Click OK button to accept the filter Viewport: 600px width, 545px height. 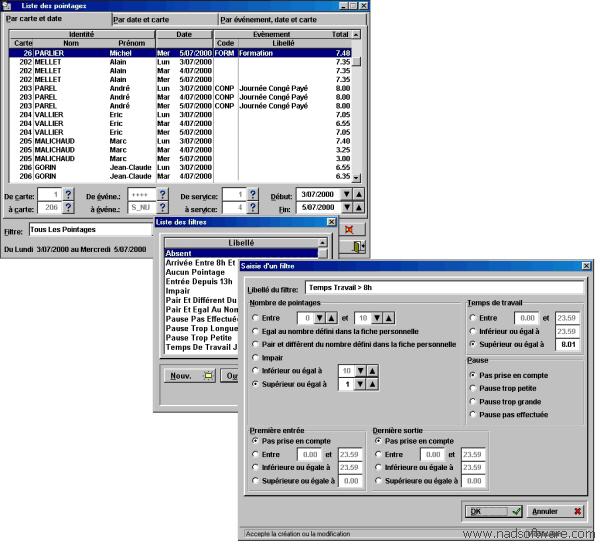[x=494, y=511]
